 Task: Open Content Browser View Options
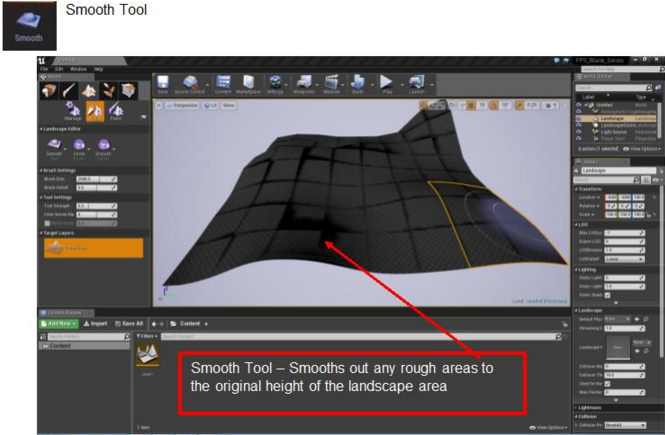point(548,427)
